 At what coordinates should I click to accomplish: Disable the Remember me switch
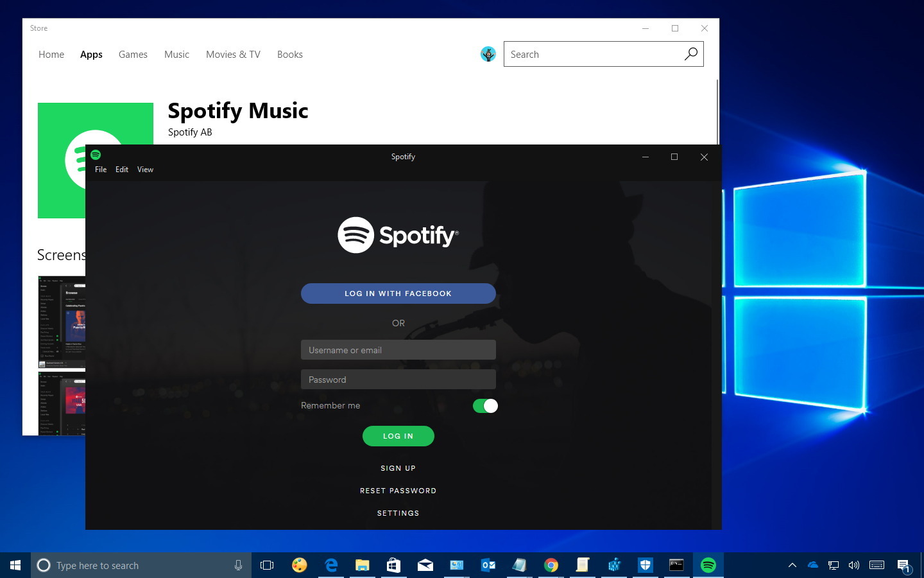[485, 405]
